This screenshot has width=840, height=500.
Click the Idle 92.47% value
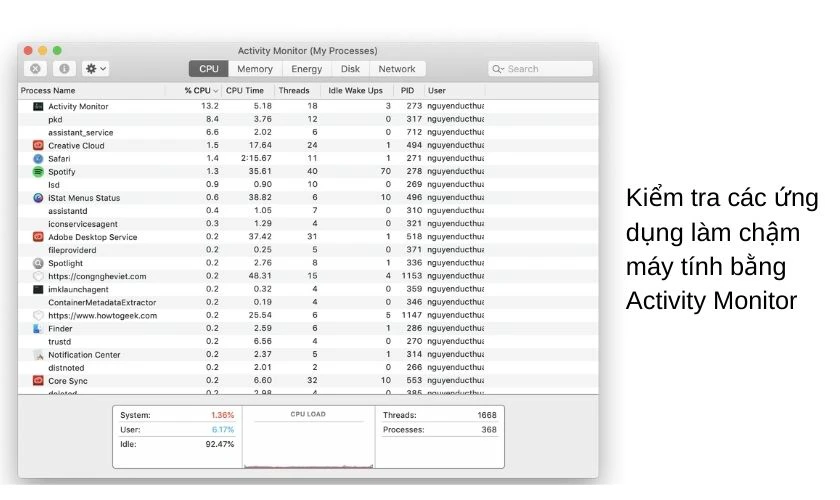click(x=220, y=444)
